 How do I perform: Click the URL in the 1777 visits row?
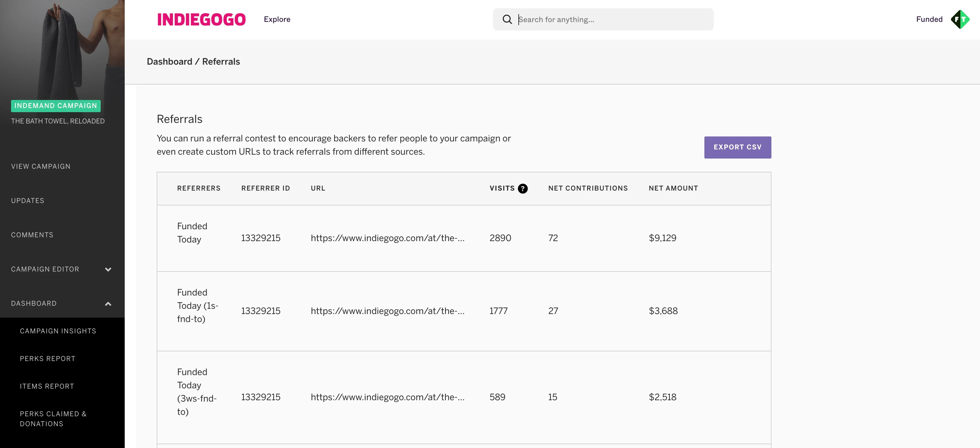pyautogui.click(x=387, y=311)
